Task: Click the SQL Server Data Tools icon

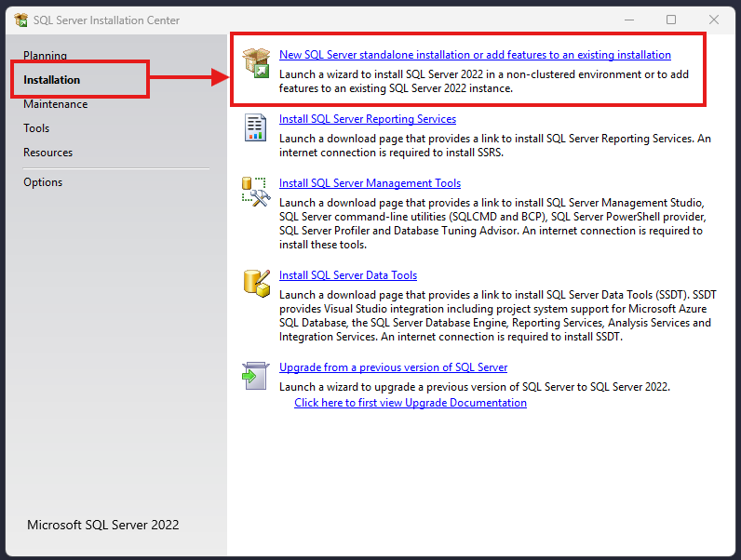Action: 255,283
